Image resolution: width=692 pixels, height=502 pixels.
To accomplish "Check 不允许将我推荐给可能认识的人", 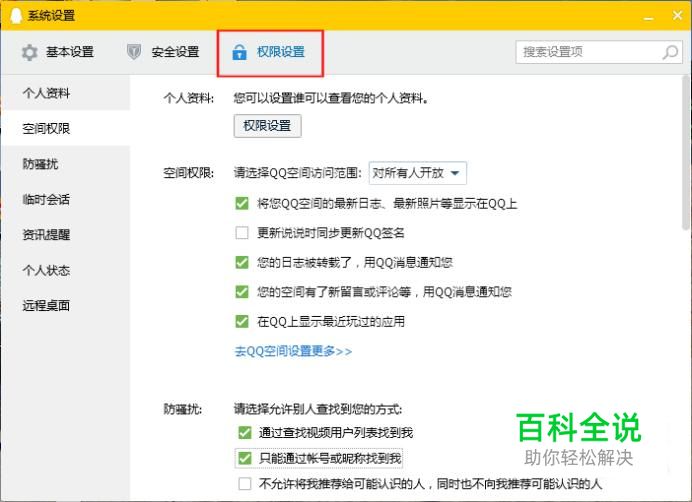I will (244, 483).
